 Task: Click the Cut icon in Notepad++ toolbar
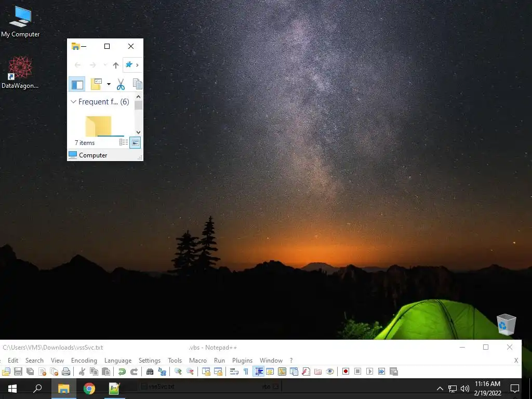point(82,371)
